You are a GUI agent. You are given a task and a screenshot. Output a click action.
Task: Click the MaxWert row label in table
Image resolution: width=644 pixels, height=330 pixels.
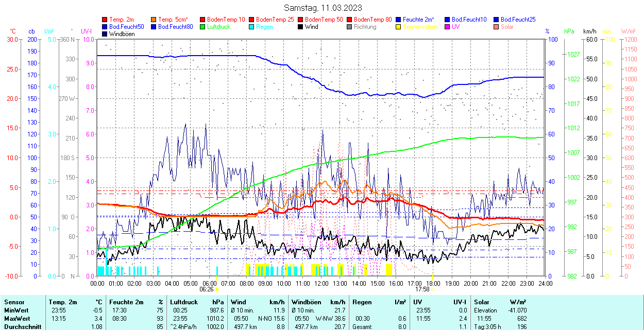(x=17, y=319)
